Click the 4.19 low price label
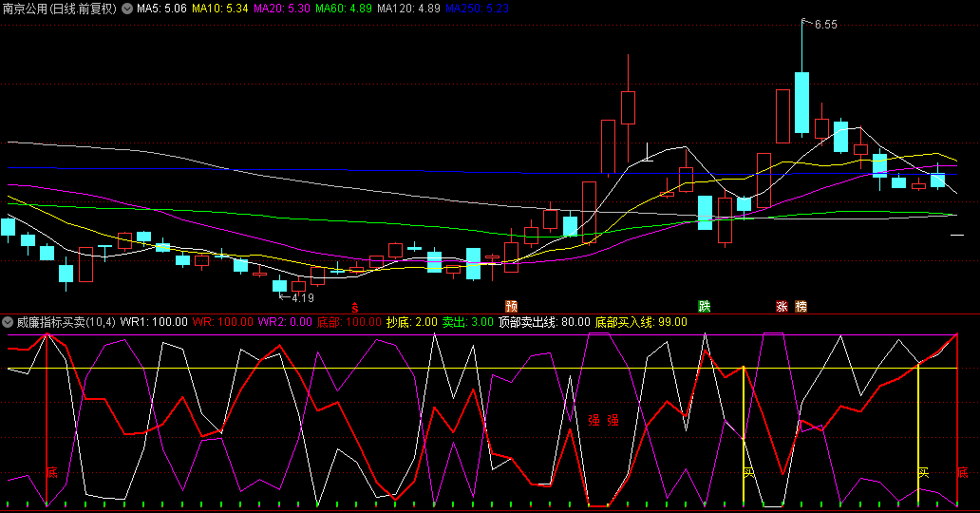Image resolution: width=980 pixels, height=513 pixels. pyautogui.click(x=302, y=297)
